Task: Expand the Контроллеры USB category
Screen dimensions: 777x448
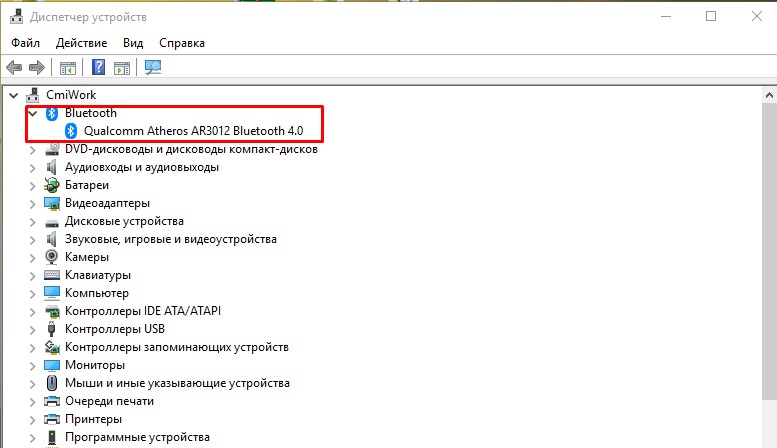Action: 33,330
